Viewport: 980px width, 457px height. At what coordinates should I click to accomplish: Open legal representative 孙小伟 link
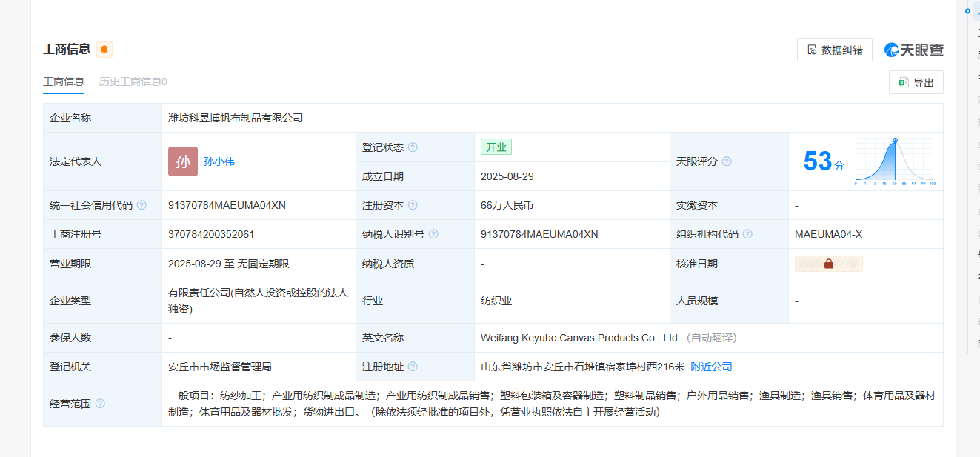tap(219, 161)
